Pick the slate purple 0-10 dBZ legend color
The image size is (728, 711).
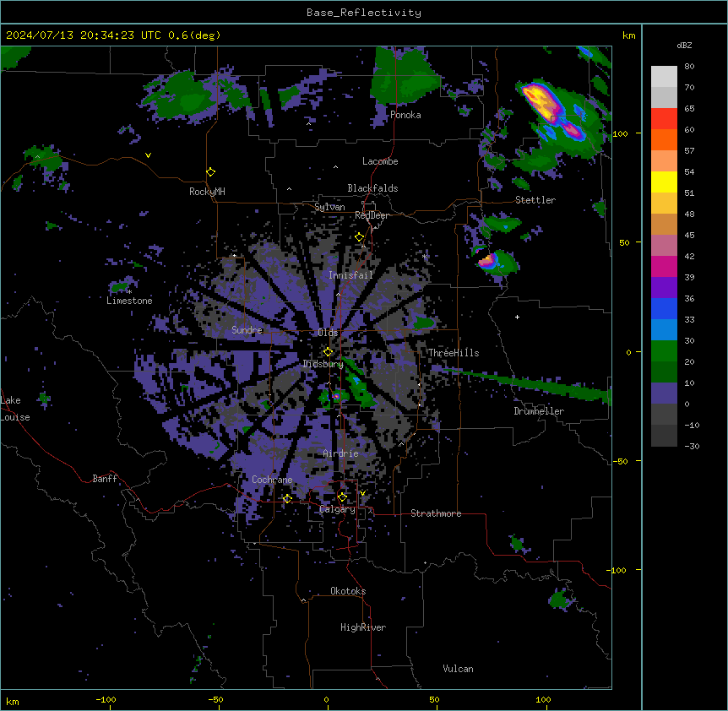tap(664, 393)
